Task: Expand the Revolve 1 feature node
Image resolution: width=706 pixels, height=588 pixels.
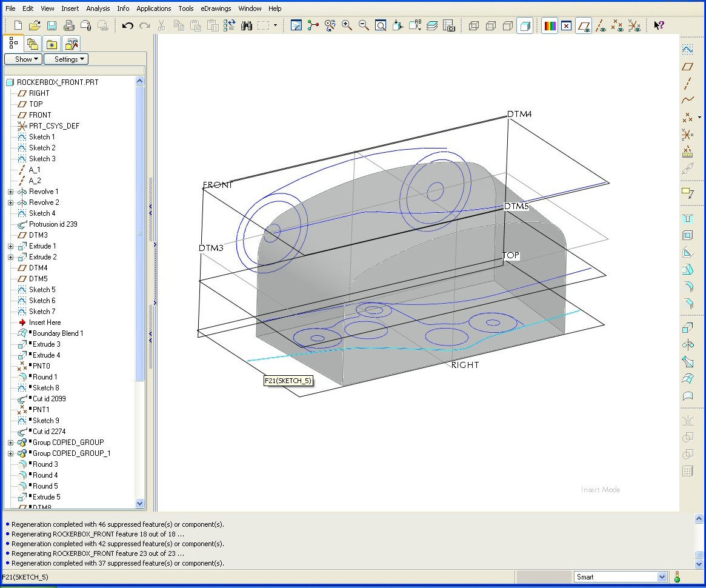Action: (10, 192)
